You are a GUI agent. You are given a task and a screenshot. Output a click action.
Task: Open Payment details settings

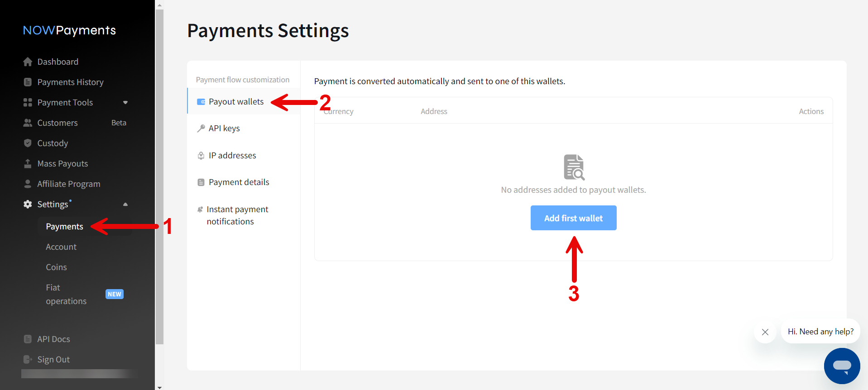tap(239, 182)
